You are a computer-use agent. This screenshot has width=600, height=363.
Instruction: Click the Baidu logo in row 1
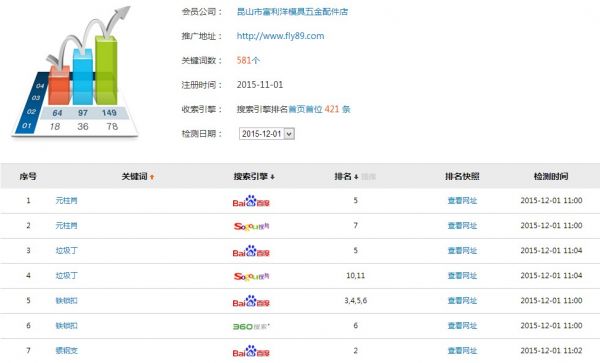(251, 201)
